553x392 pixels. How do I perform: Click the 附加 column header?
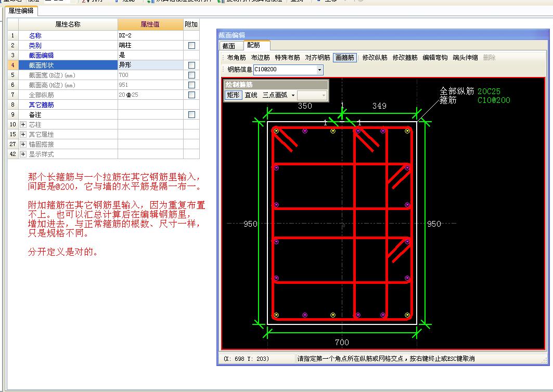(x=191, y=24)
